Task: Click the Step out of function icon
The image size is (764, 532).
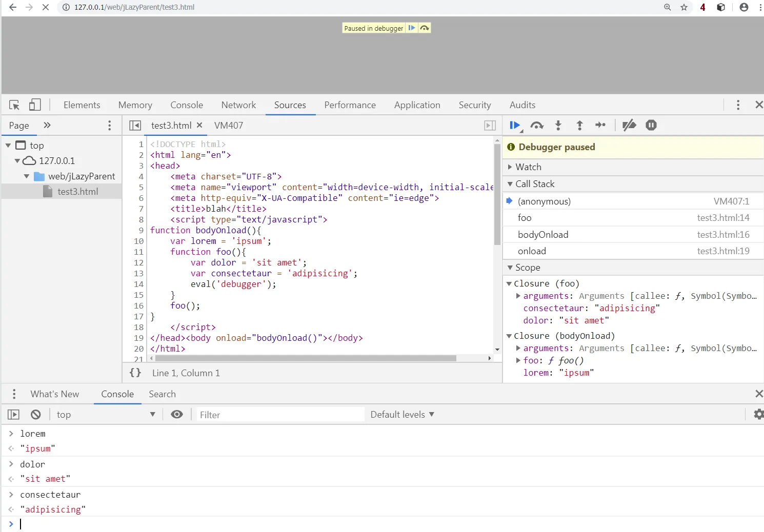Action: (579, 126)
